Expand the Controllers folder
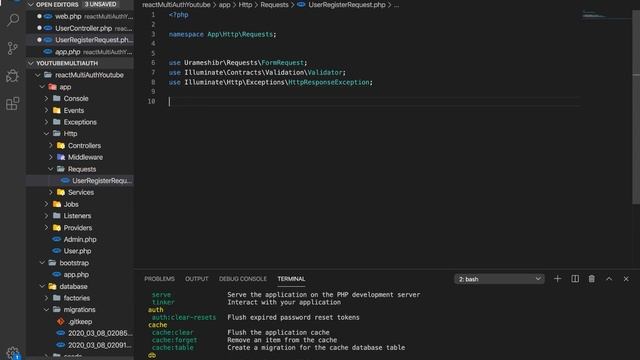640x360 pixels. 51,146
